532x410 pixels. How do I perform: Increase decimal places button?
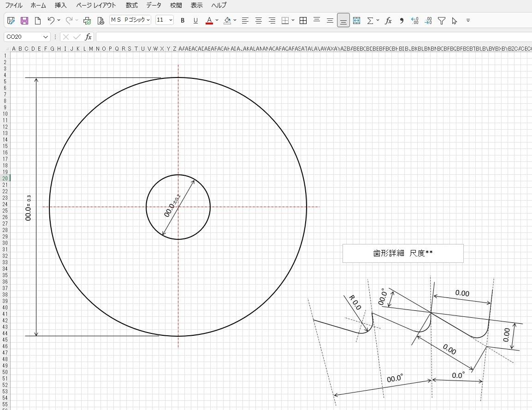pos(414,21)
